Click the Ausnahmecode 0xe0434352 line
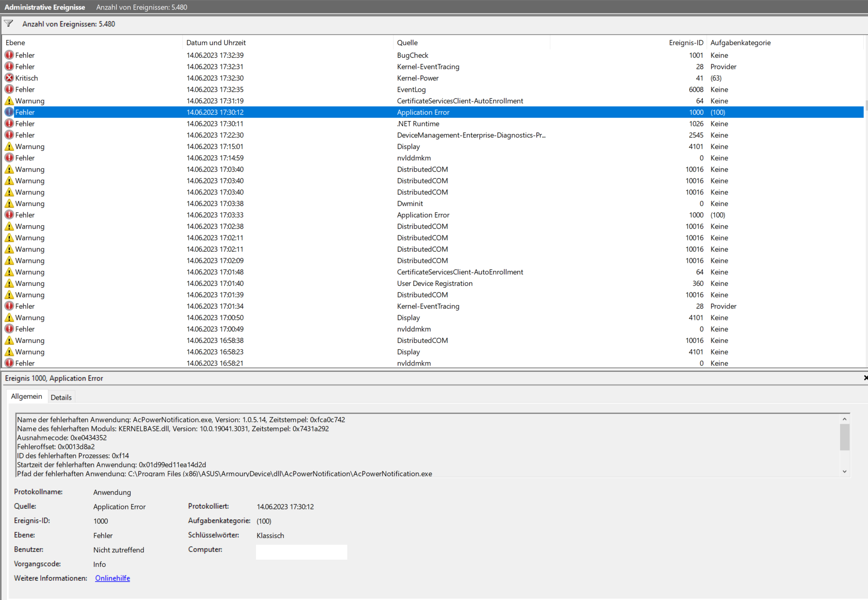Viewport: 868px width, 600px height. pos(62,438)
